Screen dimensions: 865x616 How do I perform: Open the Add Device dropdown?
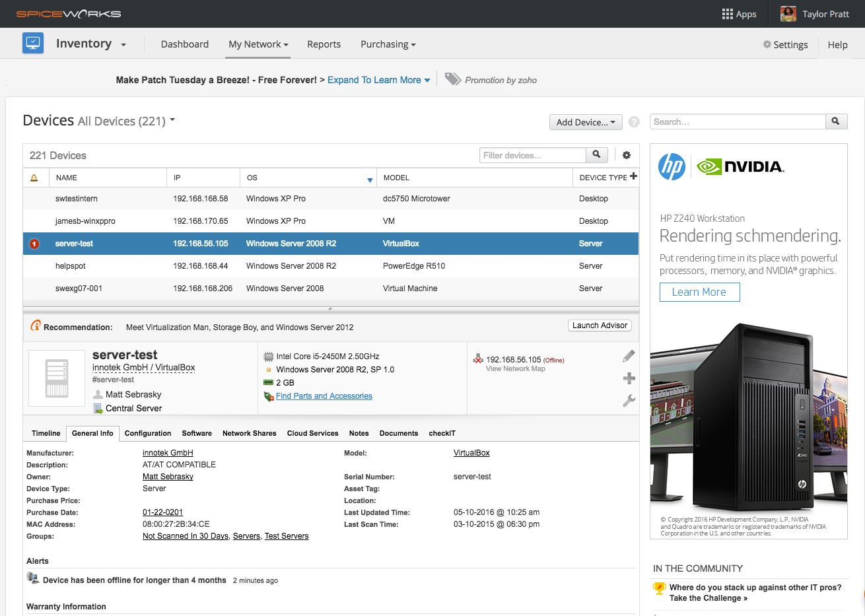[x=585, y=121]
